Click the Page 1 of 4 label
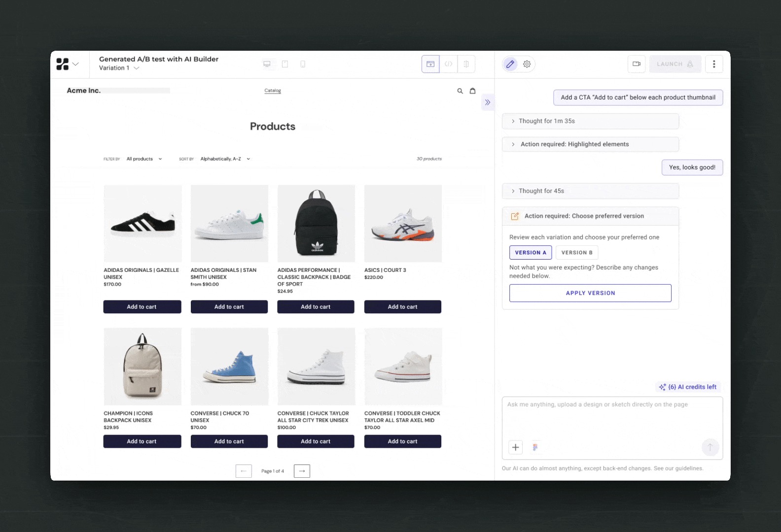 click(273, 471)
